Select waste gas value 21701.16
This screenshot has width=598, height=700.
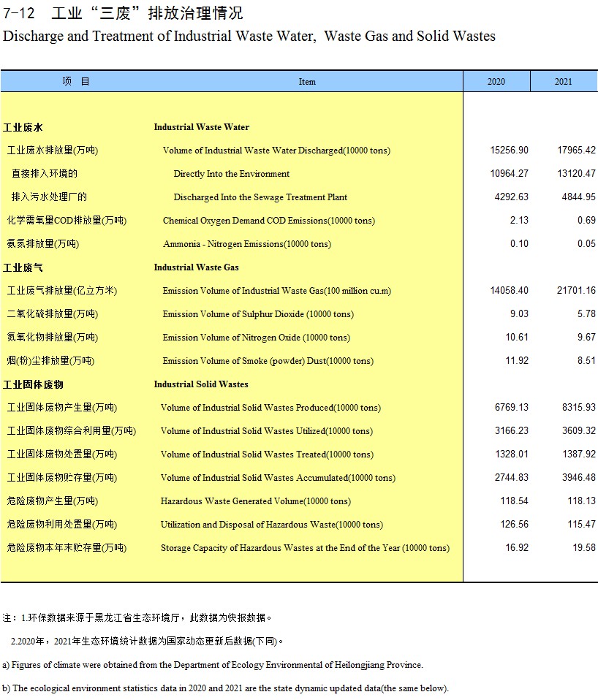point(576,290)
